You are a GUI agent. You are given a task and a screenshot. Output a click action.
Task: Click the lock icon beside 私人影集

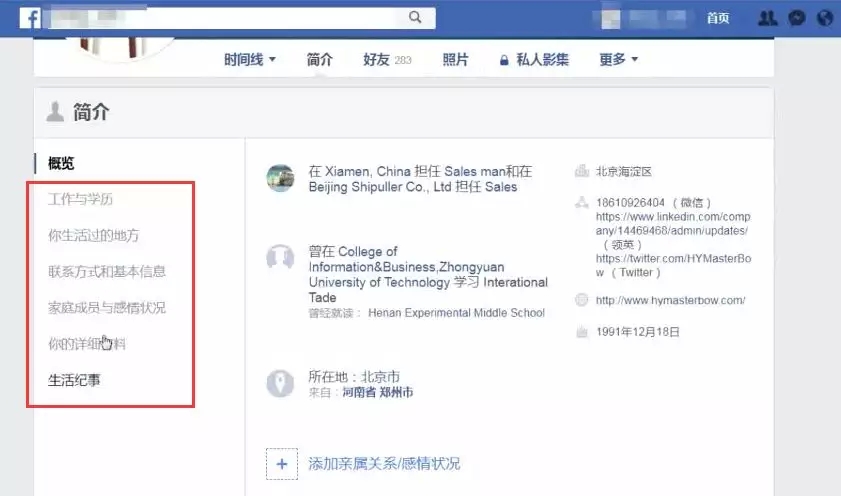coord(504,60)
